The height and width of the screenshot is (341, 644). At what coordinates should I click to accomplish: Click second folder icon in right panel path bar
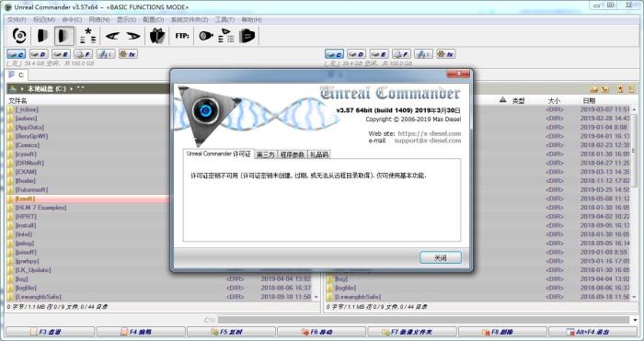pyautogui.click(x=605, y=89)
